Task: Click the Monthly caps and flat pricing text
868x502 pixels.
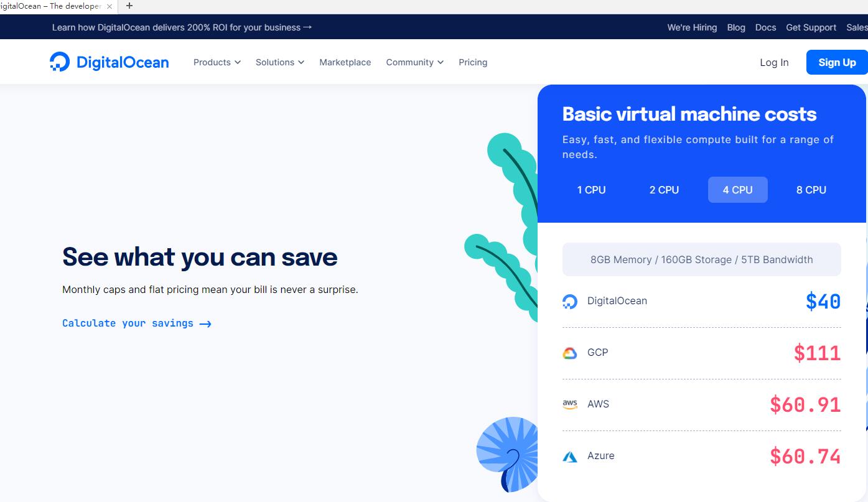Action: coord(210,289)
